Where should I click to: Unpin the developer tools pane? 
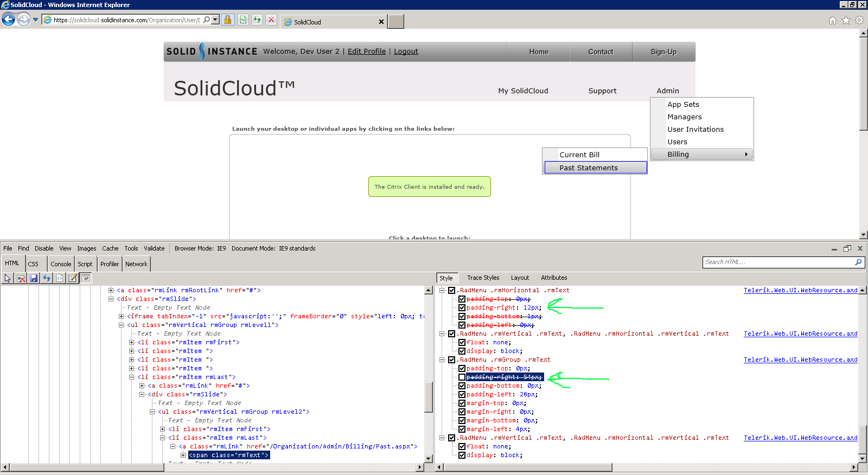click(x=847, y=248)
